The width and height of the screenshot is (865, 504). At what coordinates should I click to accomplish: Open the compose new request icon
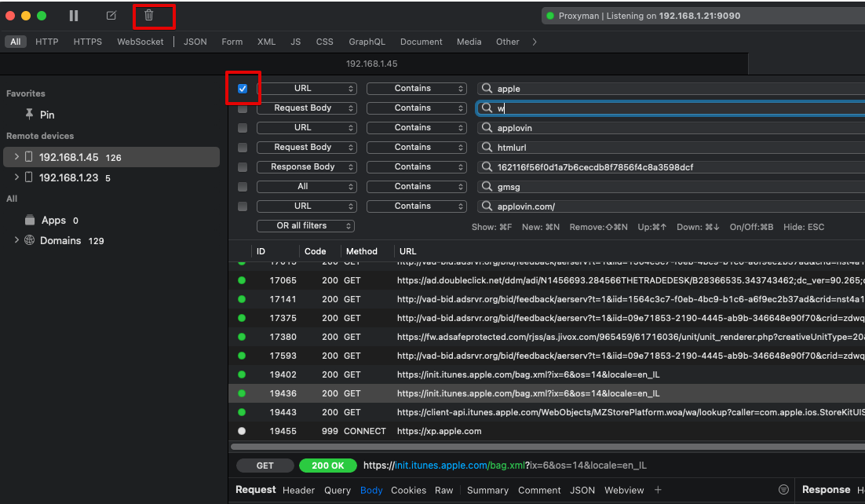111,15
